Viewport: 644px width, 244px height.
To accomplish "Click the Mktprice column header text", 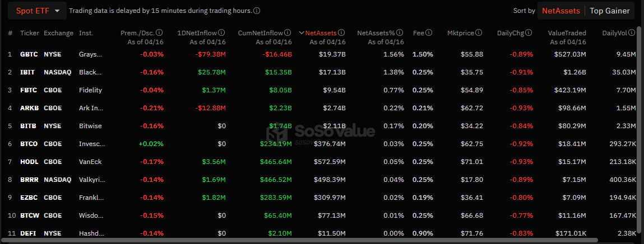I will 461,33.
